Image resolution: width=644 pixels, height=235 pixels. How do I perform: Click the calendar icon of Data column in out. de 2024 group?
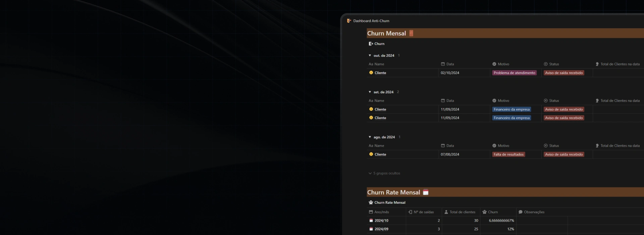coord(443,64)
